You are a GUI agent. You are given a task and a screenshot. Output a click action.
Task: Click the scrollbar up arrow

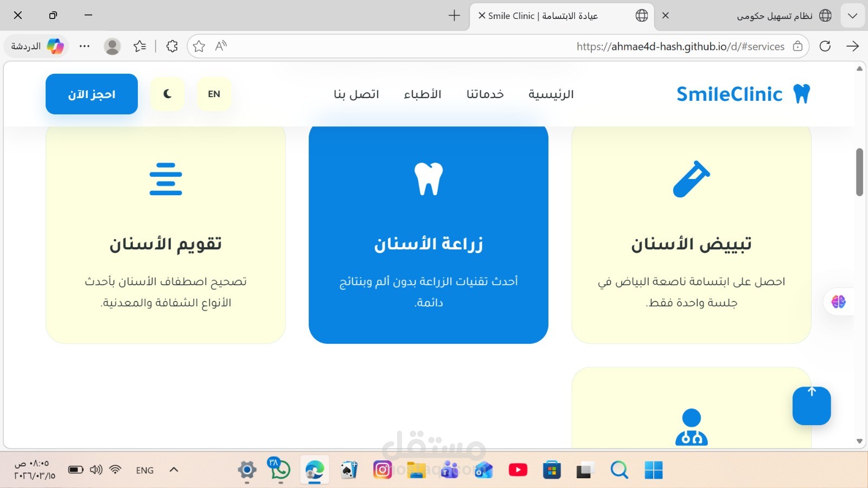pos(859,68)
